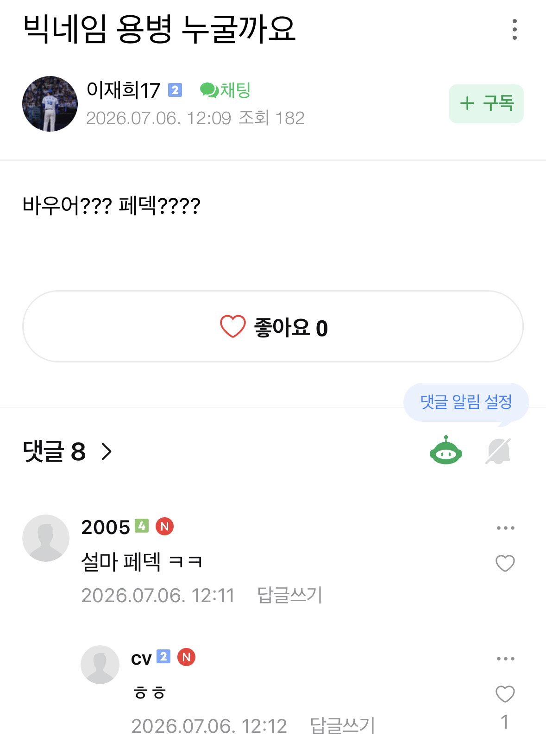546x756 pixels.
Task: Open commenter 2005's profile avatar
Action: 46,538
